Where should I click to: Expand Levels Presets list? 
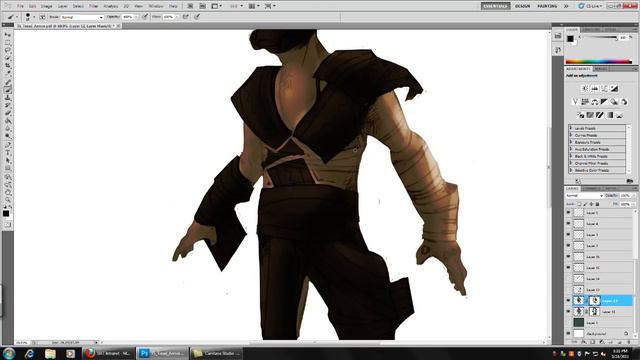(571, 128)
